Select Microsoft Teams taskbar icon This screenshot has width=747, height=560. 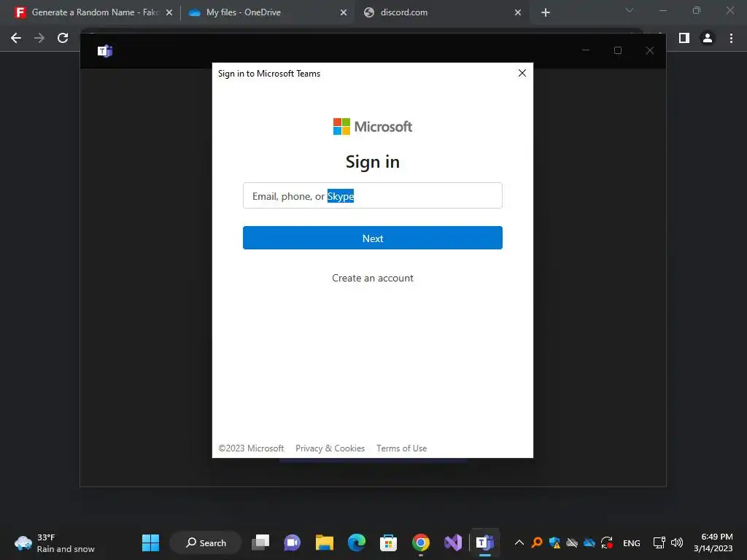pyautogui.click(x=485, y=542)
